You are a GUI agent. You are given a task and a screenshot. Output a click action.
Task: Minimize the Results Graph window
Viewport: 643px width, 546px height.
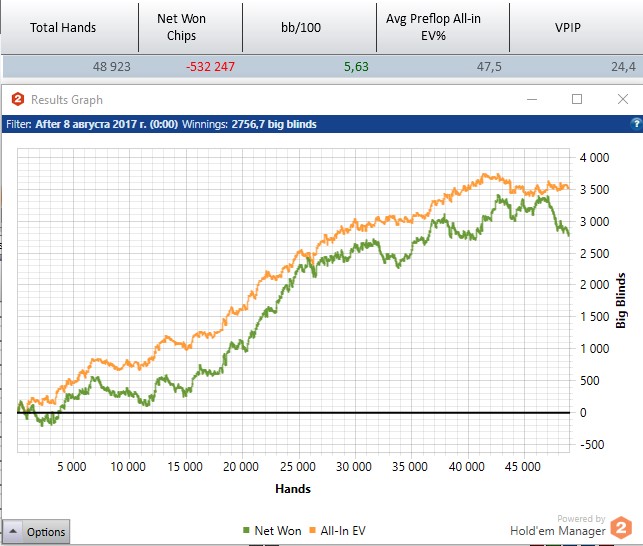tap(532, 99)
